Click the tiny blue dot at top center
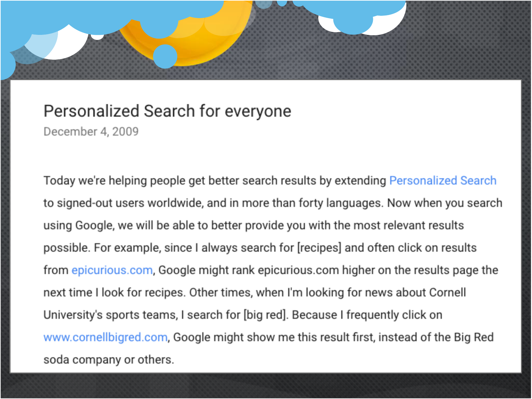Image resolution: width=532 pixels, height=399 pixels. click(x=282, y=3)
